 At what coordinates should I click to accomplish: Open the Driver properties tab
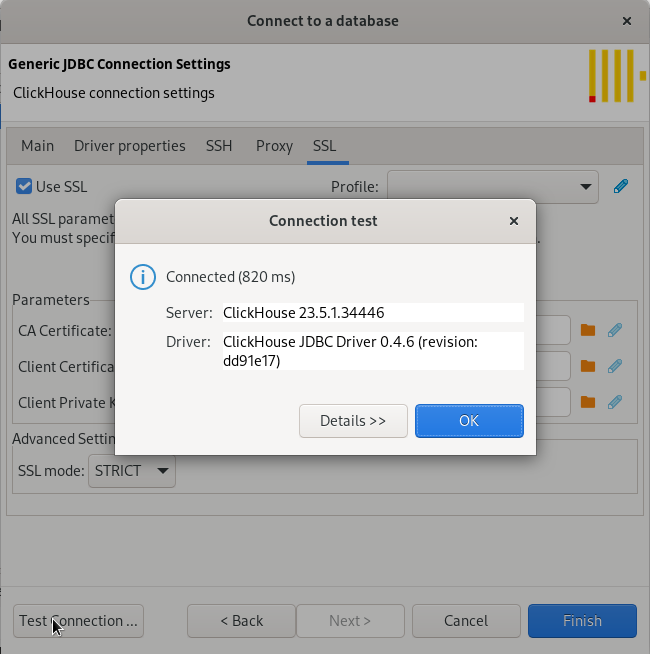click(130, 146)
